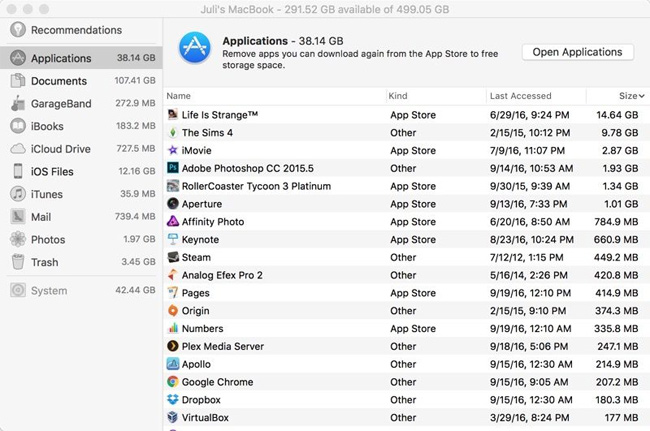Click the Documents sidebar icon
This screenshot has height=431, width=650.
click(18, 80)
